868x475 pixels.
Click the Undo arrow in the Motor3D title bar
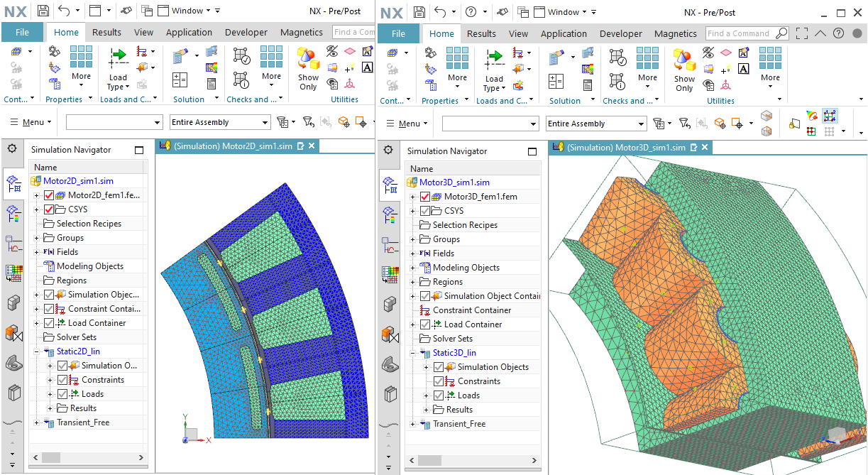click(440, 12)
